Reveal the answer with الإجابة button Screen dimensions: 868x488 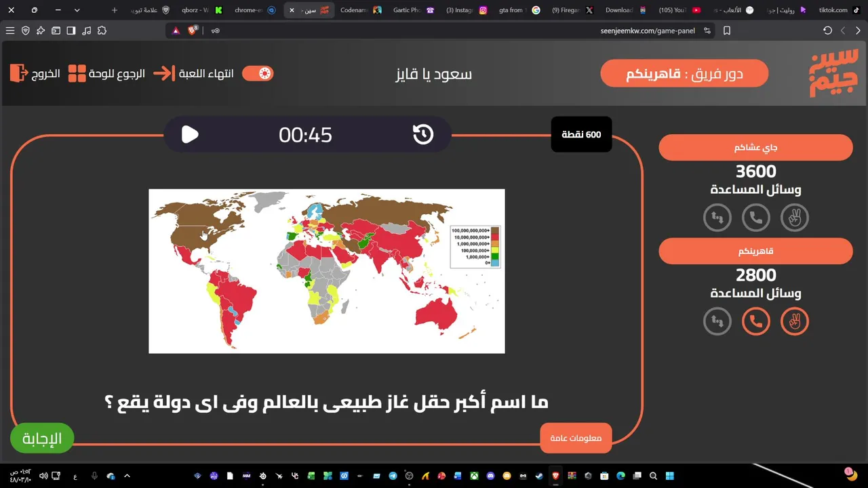click(x=42, y=439)
